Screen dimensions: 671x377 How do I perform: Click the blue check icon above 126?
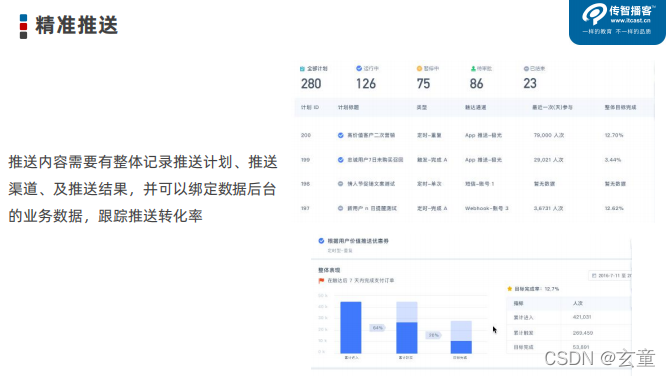coord(359,68)
